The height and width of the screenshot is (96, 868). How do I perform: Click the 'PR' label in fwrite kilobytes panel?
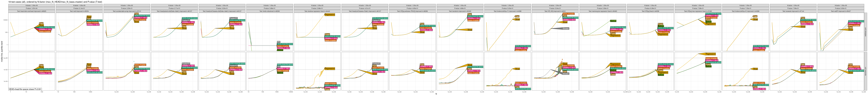click(x=279, y=42)
